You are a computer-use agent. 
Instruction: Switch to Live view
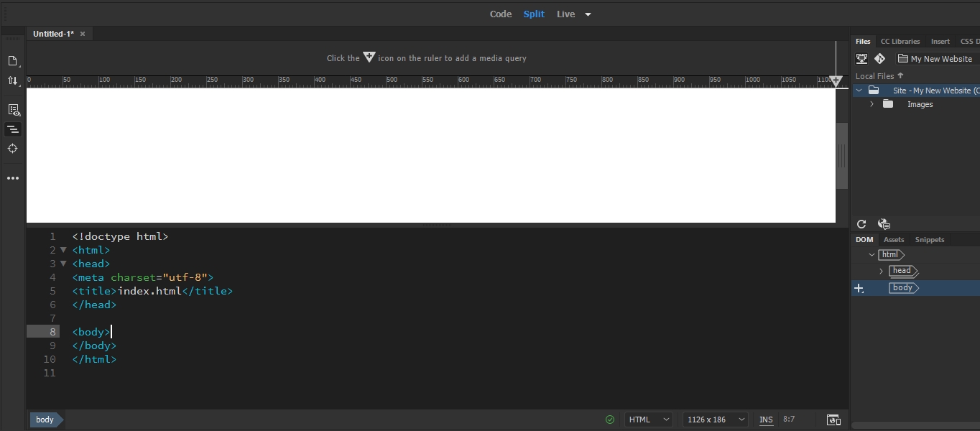click(x=565, y=14)
